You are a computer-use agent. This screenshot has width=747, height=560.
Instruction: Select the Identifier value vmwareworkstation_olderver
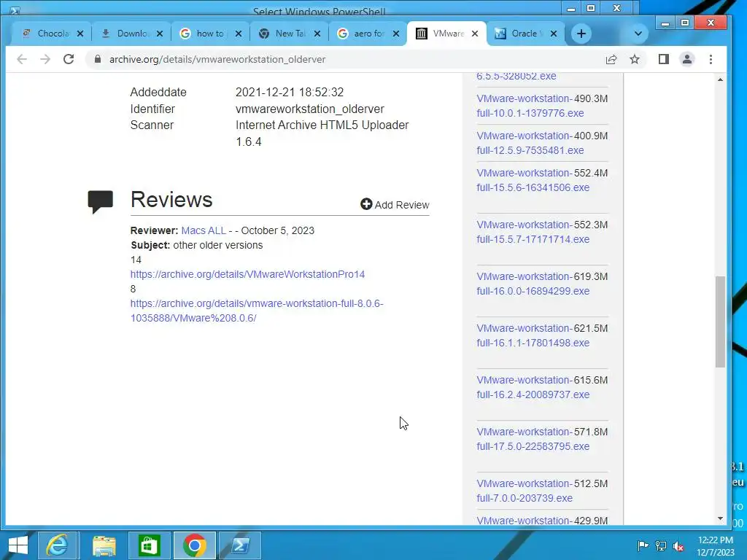[309, 109]
